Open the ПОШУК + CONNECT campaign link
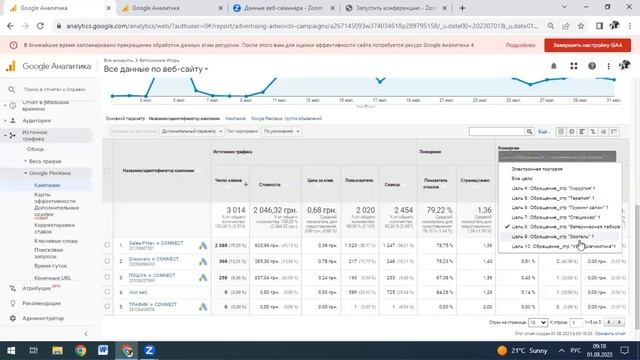 (152, 276)
